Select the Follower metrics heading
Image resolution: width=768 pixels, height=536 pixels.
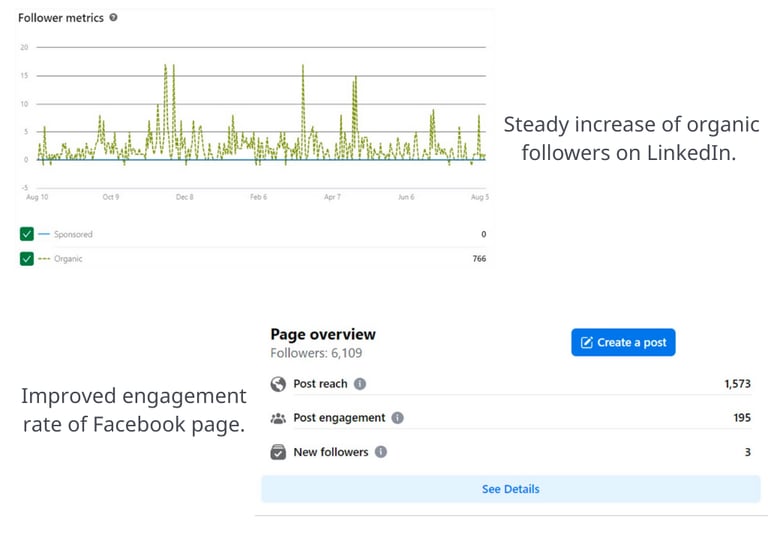(60, 18)
